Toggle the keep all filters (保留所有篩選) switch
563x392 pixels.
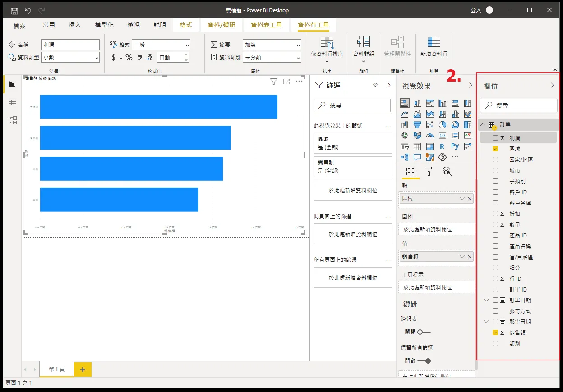point(424,361)
